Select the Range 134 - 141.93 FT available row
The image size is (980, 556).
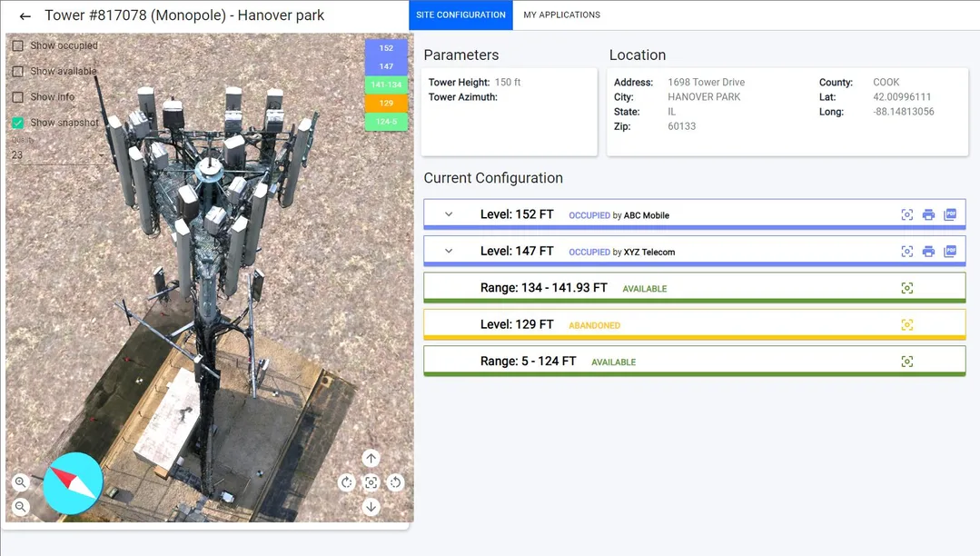695,288
